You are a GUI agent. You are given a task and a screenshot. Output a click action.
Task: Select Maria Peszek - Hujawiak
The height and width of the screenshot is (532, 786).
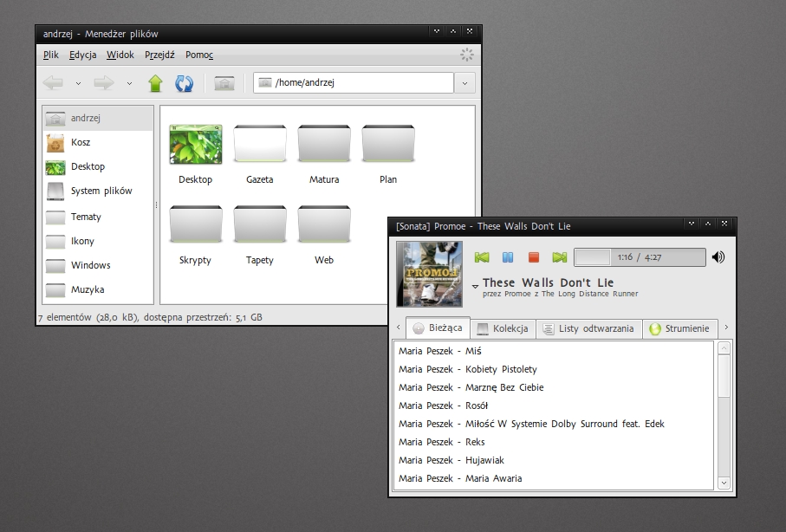[x=554, y=460]
